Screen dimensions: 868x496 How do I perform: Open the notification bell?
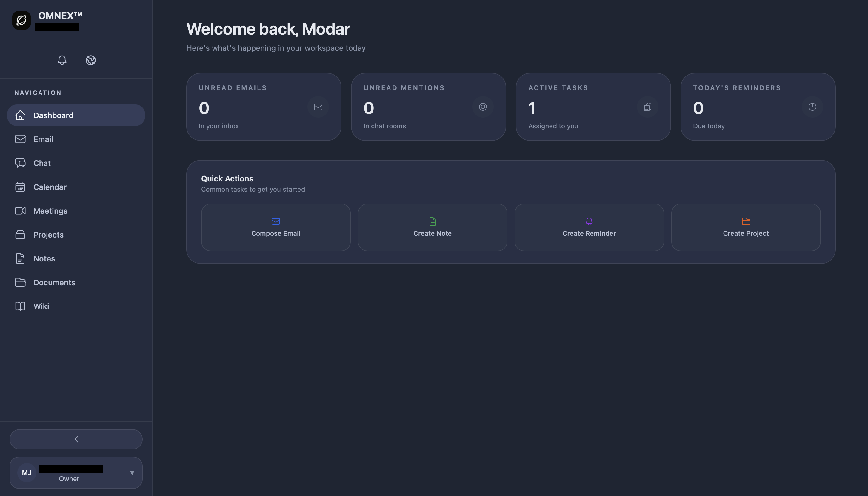[62, 60]
